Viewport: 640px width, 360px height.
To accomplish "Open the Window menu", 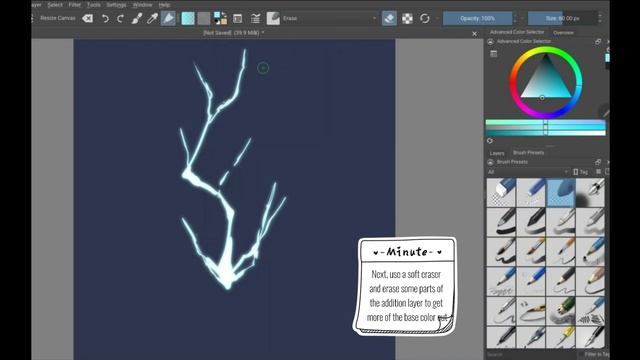I will point(142,5).
